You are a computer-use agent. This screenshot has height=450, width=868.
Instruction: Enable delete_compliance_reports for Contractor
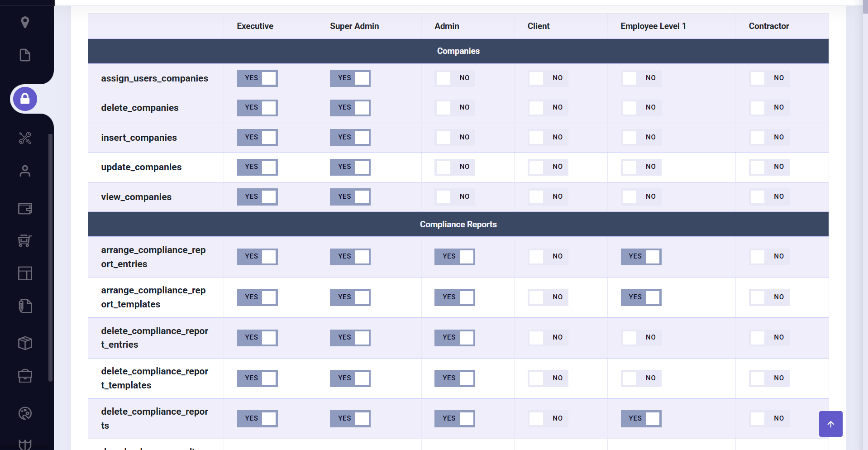(769, 418)
